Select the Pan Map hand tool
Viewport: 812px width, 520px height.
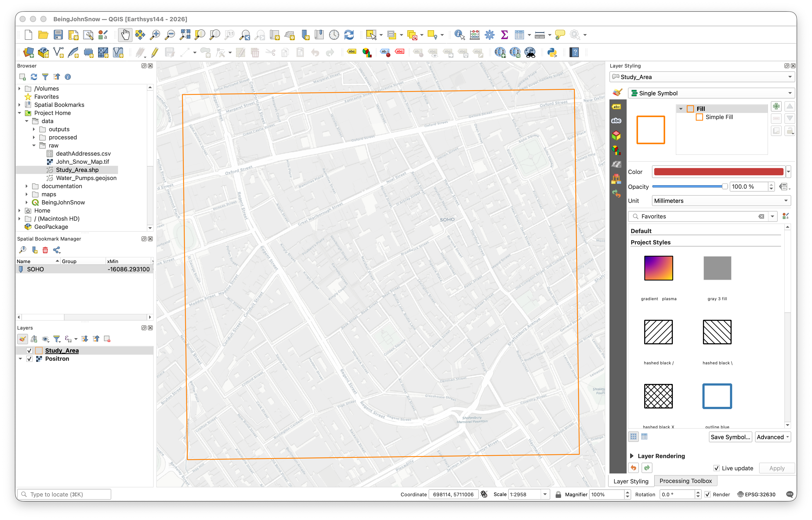coord(125,35)
